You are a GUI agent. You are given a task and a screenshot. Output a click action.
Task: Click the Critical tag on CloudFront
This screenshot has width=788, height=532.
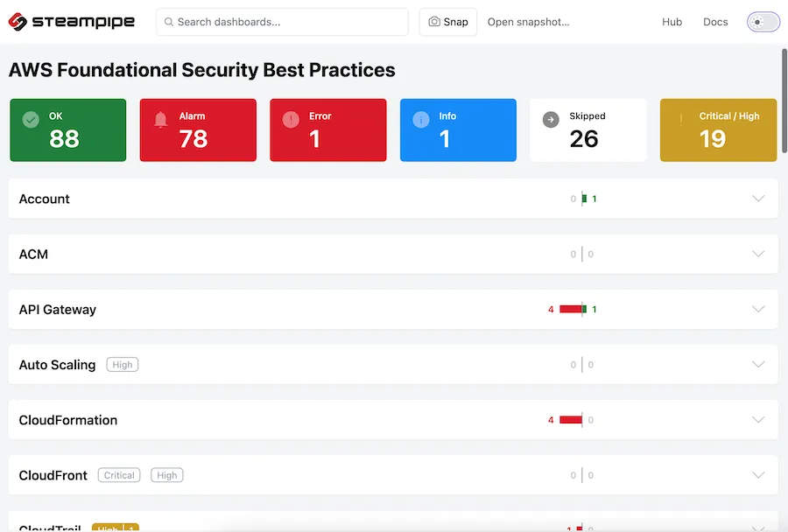point(119,475)
